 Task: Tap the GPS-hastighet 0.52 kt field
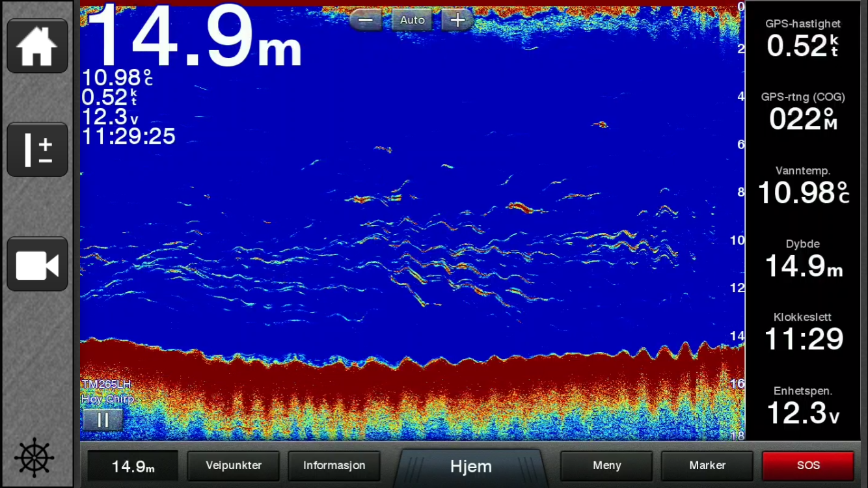803,39
